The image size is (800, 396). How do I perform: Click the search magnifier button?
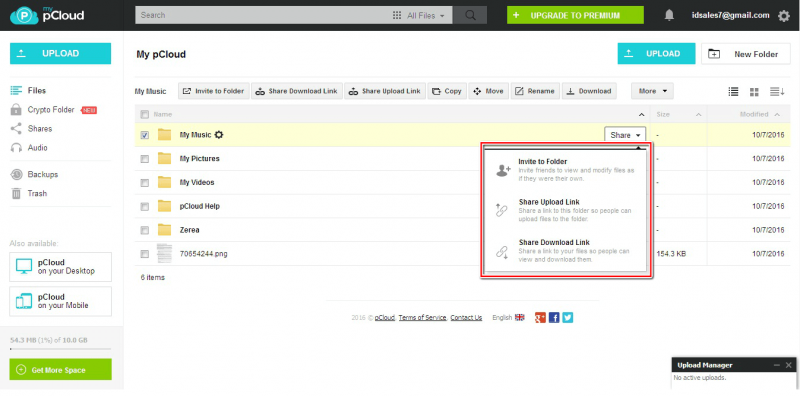[x=470, y=15]
